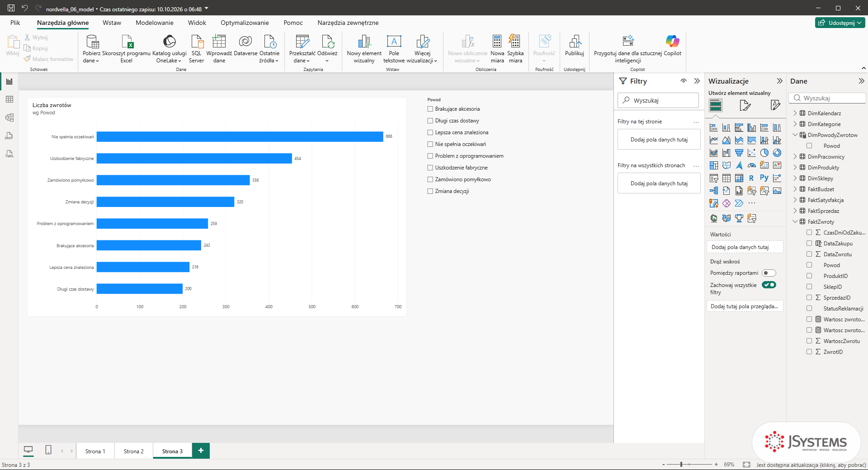Check the DataZwrotu field checkbox
The width and height of the screenshot is (868, 470).
coord(809,254)
